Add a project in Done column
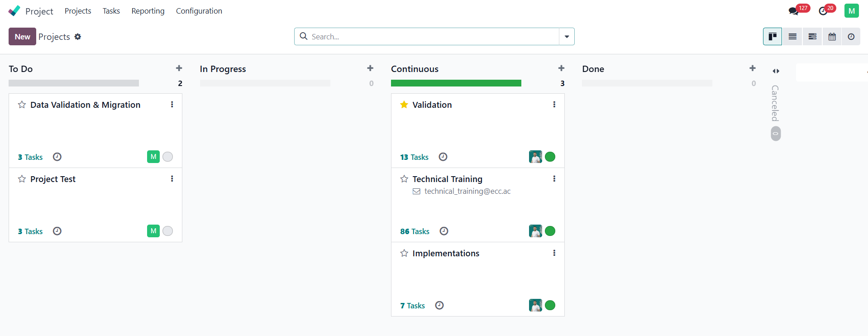 (x=753, y=68)
